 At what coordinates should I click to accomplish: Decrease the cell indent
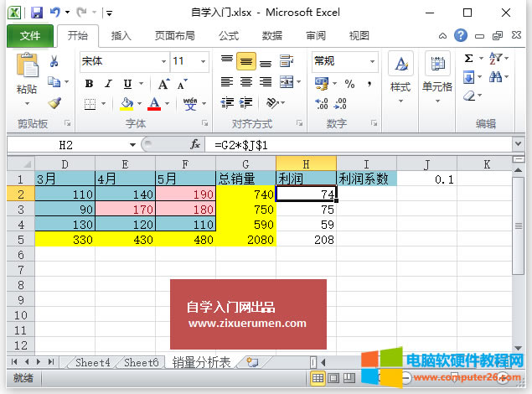227,102
